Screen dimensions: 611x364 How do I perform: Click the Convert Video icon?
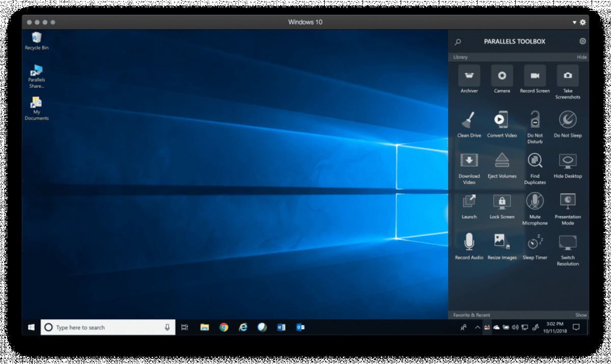(x=502, y=120)
